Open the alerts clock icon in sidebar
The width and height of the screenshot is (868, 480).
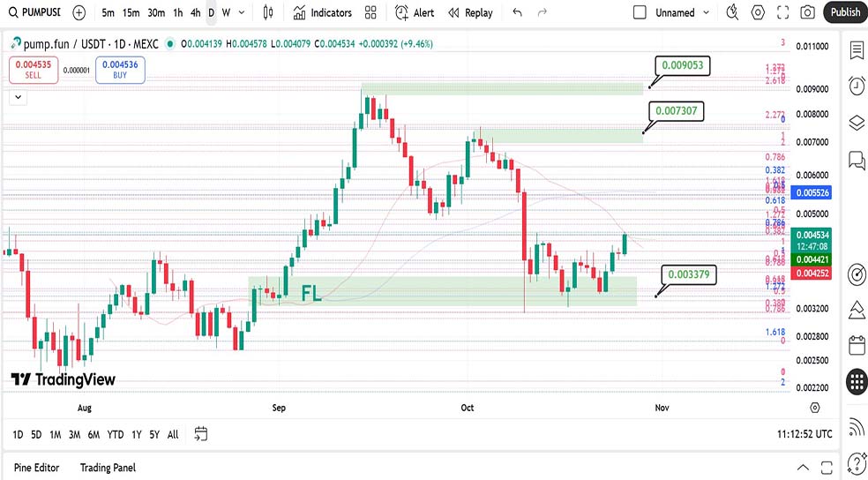click(x=856, y=86)
